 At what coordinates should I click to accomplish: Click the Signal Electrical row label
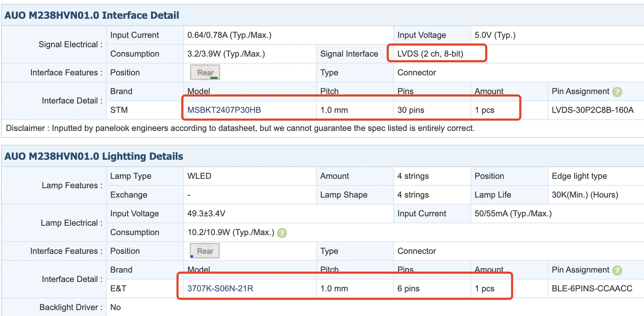[x=71, y=44]
